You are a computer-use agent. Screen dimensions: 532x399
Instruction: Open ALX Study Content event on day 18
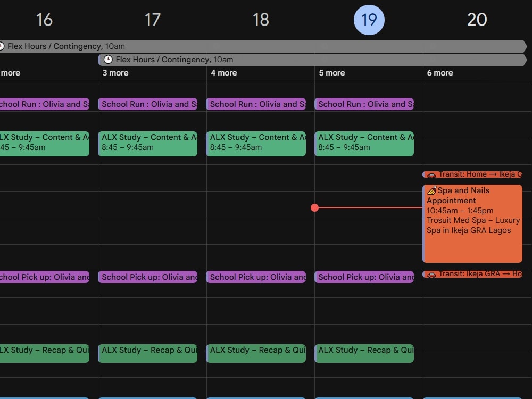pos(256,144)
